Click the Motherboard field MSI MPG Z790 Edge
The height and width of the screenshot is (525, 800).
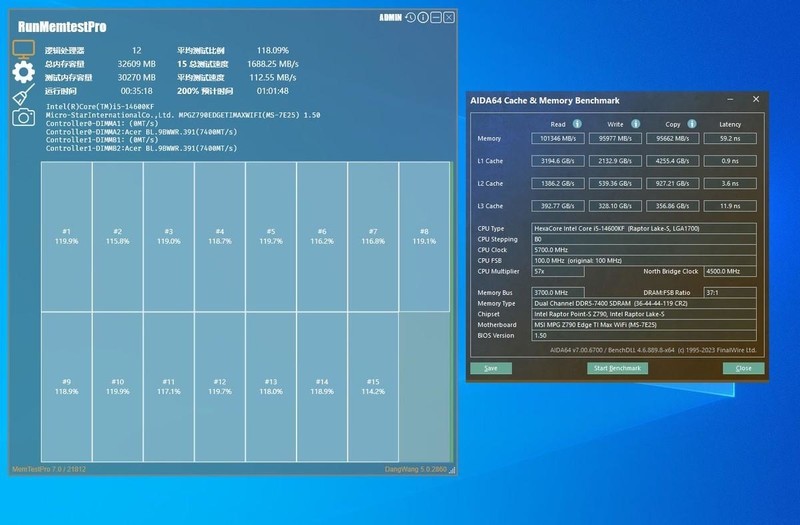tap(644, 324)
